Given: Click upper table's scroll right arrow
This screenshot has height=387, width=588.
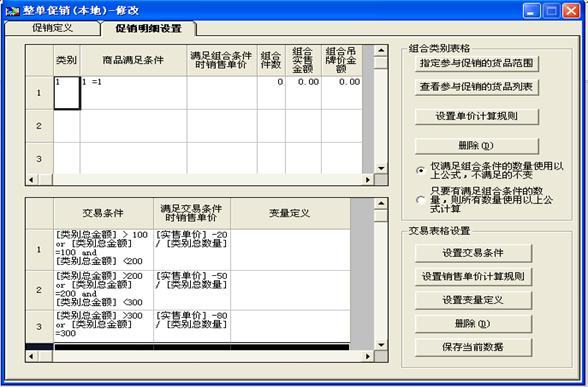Looking at the screenshot, I should tap(368, 180).
